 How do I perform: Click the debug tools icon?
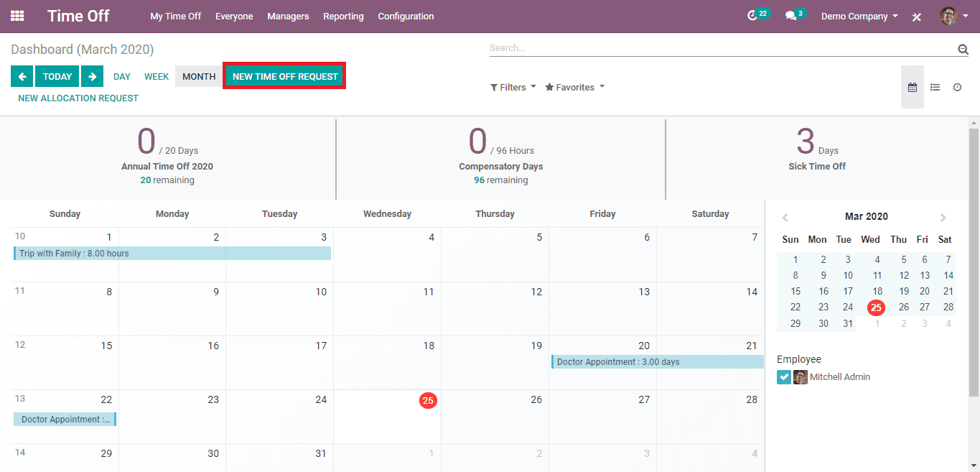[917, 17]
